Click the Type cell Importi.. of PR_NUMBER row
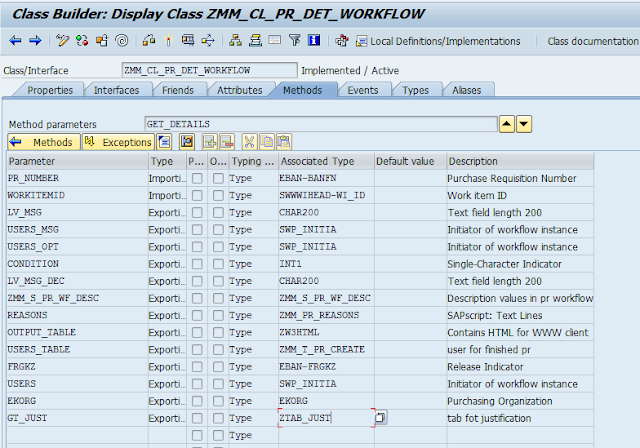The height and width of the screenshot is (448, 640). [x=167, y=178]
